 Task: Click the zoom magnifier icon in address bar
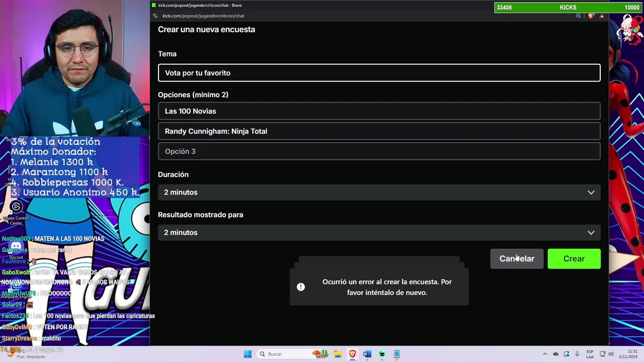pos(579,16)
